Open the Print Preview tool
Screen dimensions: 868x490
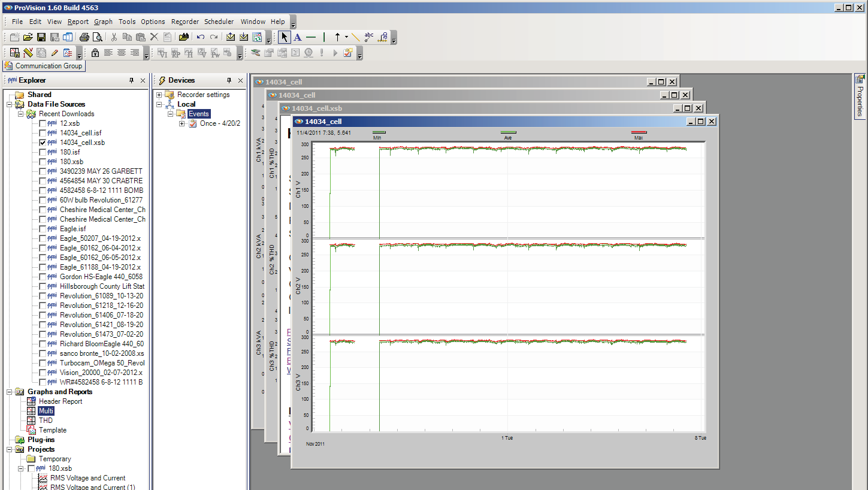point(97,37)
